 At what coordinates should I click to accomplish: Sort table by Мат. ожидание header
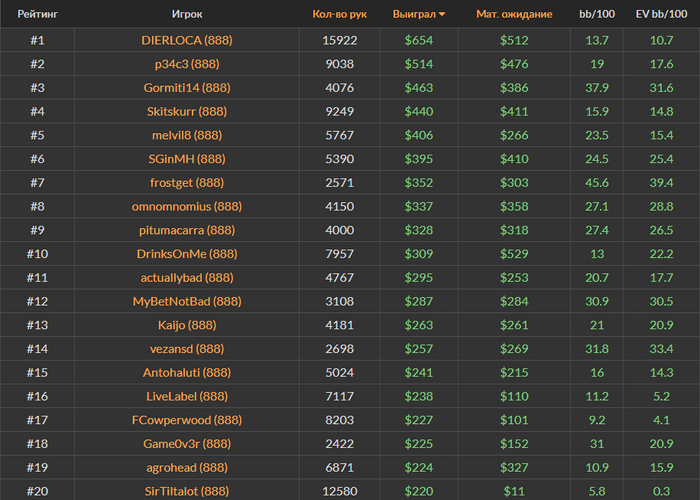pos(514,14)
